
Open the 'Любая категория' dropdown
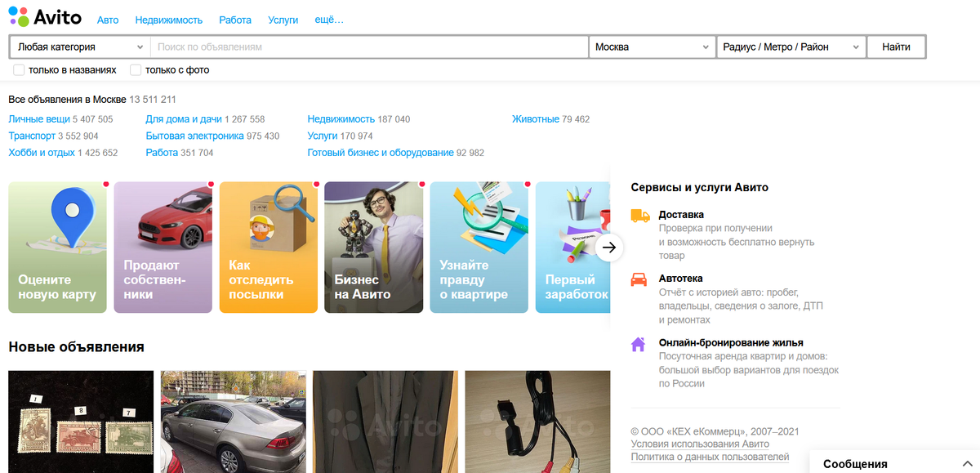pos(79,47)
